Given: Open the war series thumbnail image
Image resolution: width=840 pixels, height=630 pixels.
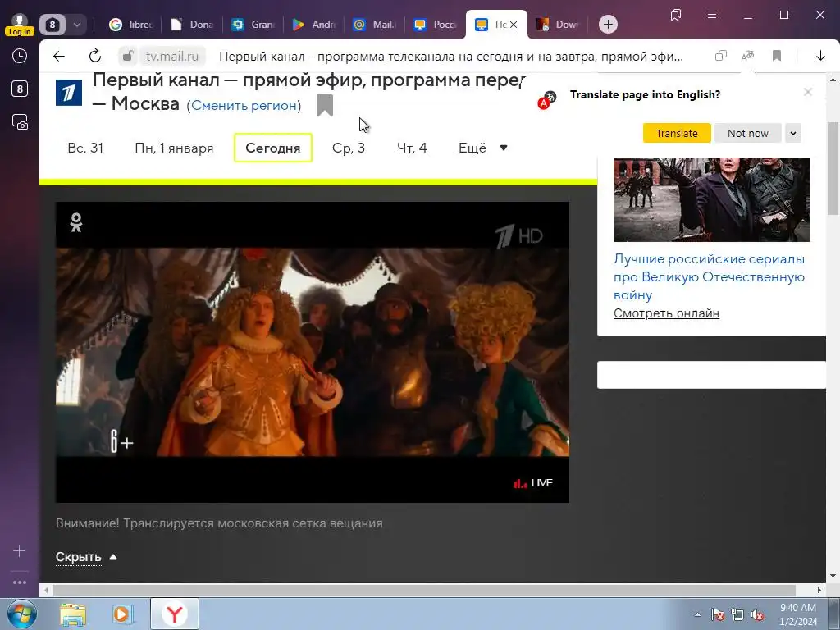Looking at the screenshot, I should tap(711, 199).
